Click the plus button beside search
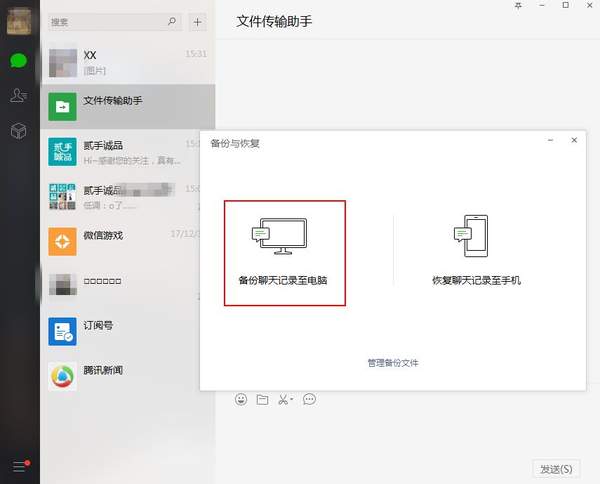The height and width of the screenshot is (484, 600). [198, 21]
